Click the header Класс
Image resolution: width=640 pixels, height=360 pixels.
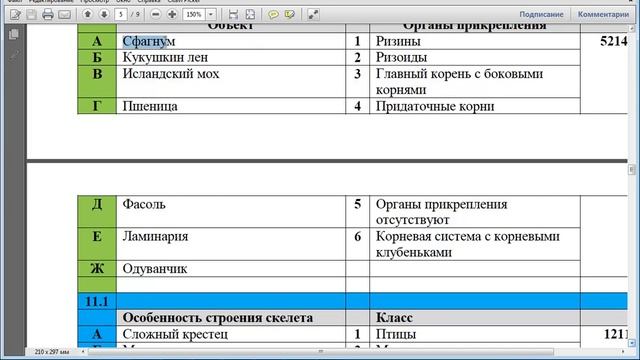(x=394, y=318)
